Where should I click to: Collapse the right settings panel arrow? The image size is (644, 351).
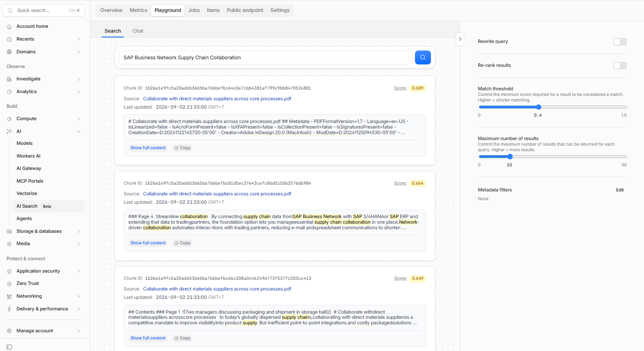tap(460, 39)
